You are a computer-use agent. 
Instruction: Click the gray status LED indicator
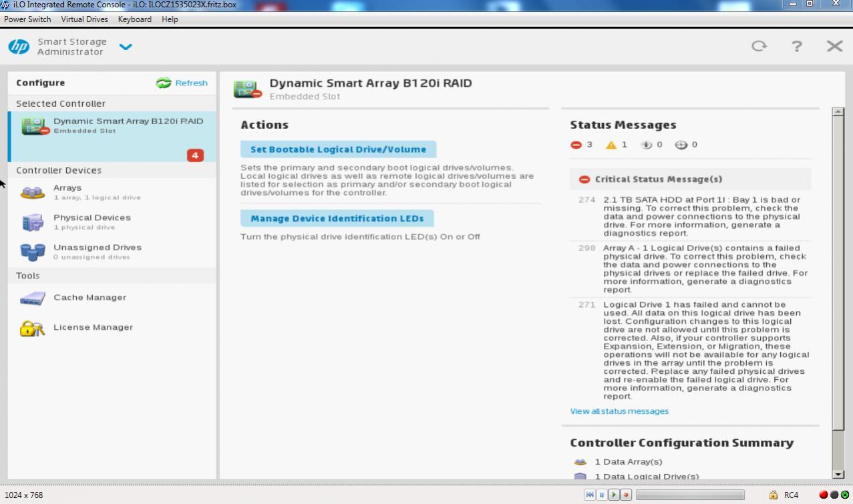pos(834,495)
